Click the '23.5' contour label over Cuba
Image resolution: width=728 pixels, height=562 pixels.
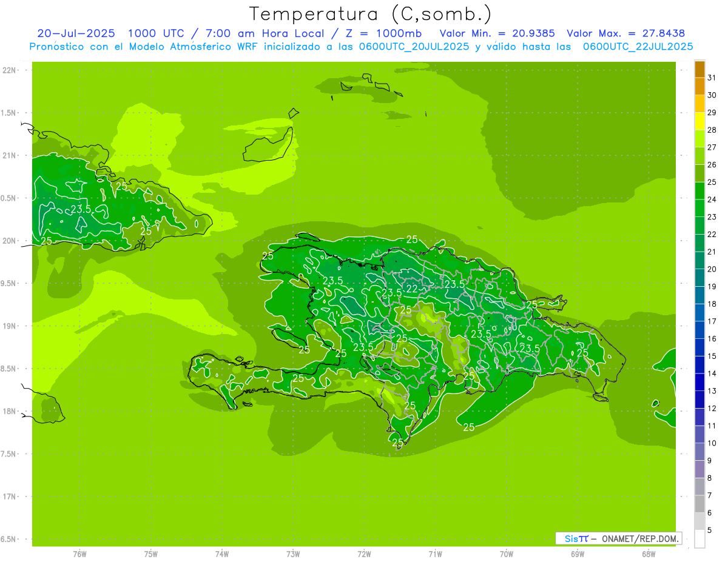pyautogui.click(x=81, y=209)
